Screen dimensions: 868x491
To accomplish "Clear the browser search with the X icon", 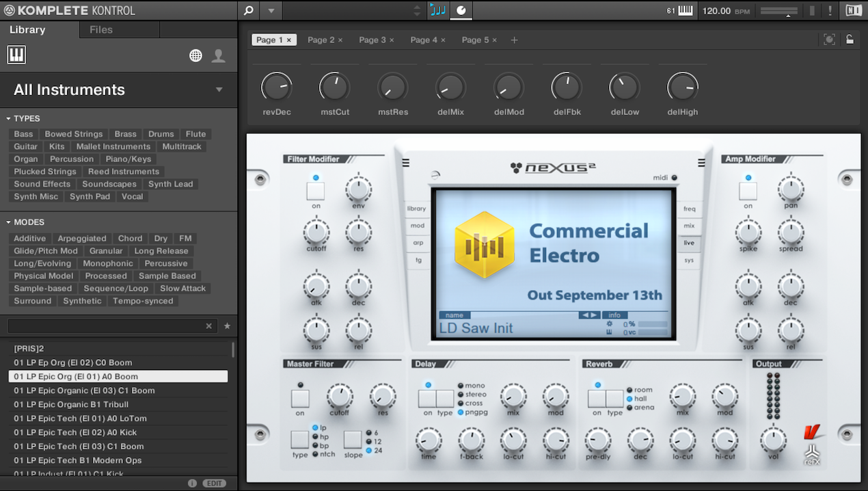I will tap(209, 326).
